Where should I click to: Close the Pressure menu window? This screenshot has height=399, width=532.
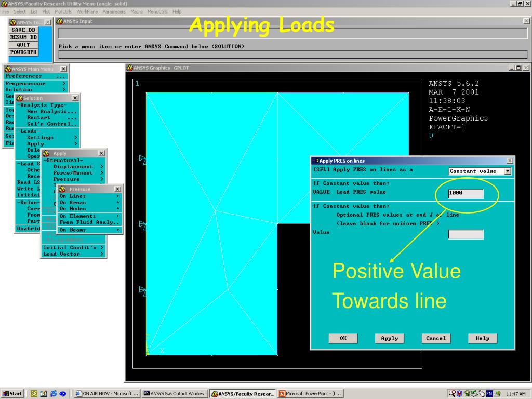(x=117, y=189)
